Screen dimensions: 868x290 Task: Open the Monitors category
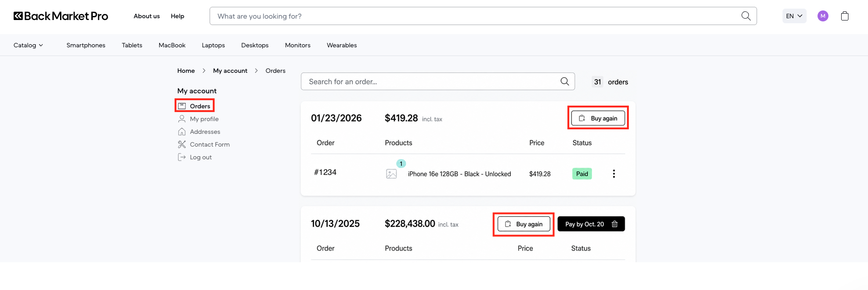pos(298,45)
